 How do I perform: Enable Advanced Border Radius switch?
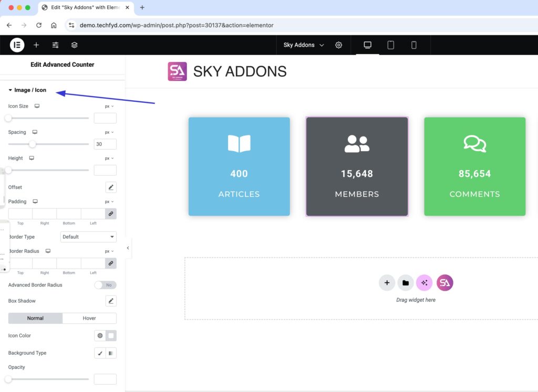(x=105, y=285)
